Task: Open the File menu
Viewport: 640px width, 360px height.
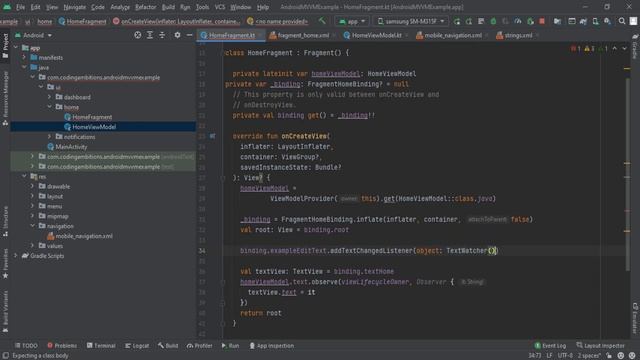Action: (x=20, y=7)
